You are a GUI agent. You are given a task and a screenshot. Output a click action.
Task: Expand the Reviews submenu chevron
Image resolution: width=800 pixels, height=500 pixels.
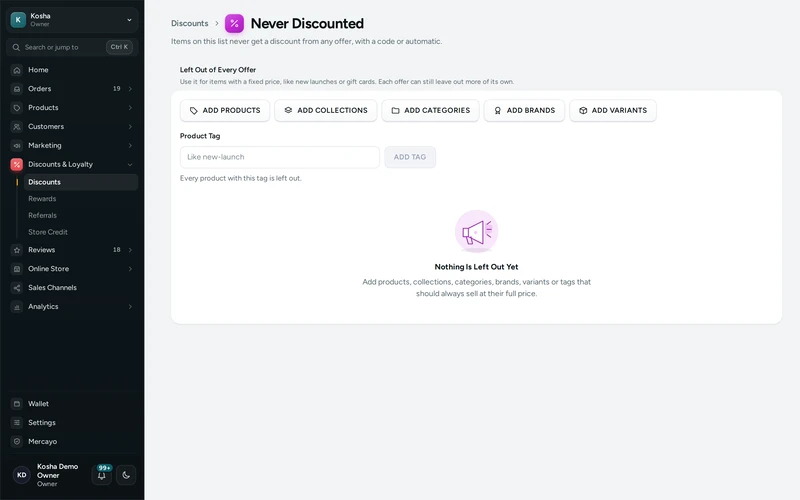click(130, 250)
